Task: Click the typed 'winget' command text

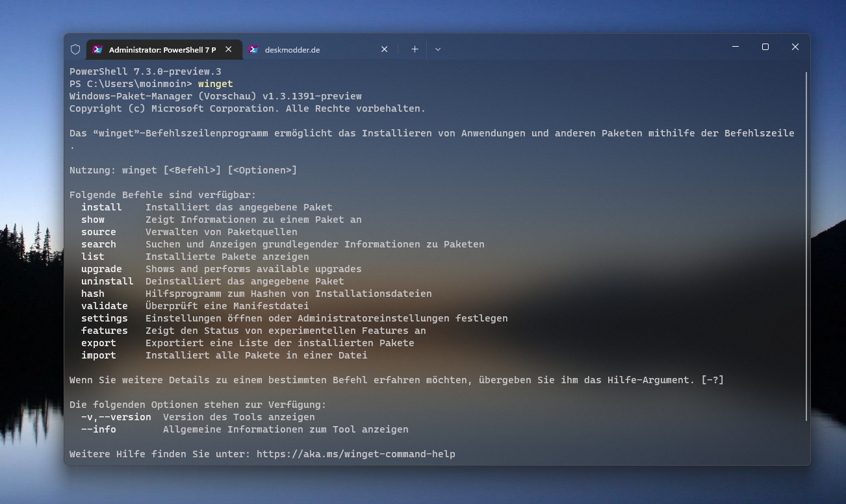Action: coord(215,84)
